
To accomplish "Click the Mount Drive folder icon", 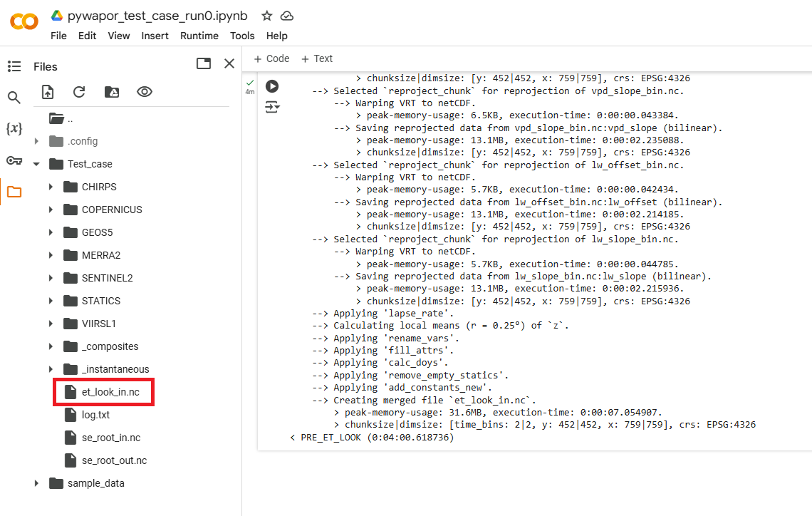I will pos(112,92).
